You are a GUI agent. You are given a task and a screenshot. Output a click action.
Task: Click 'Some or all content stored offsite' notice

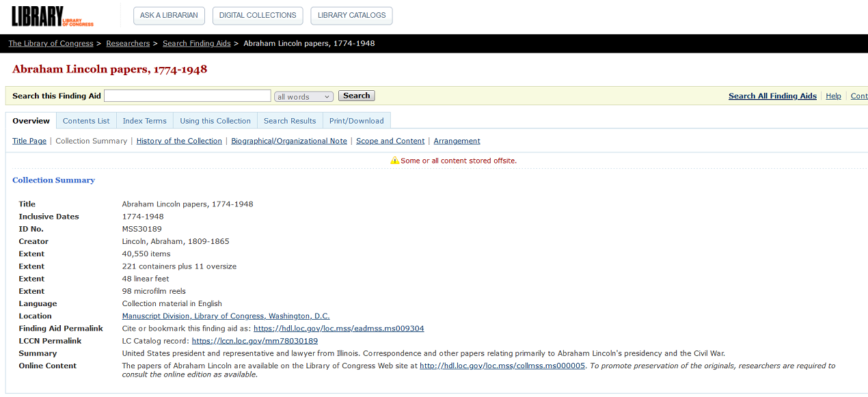tap(458, 161)
